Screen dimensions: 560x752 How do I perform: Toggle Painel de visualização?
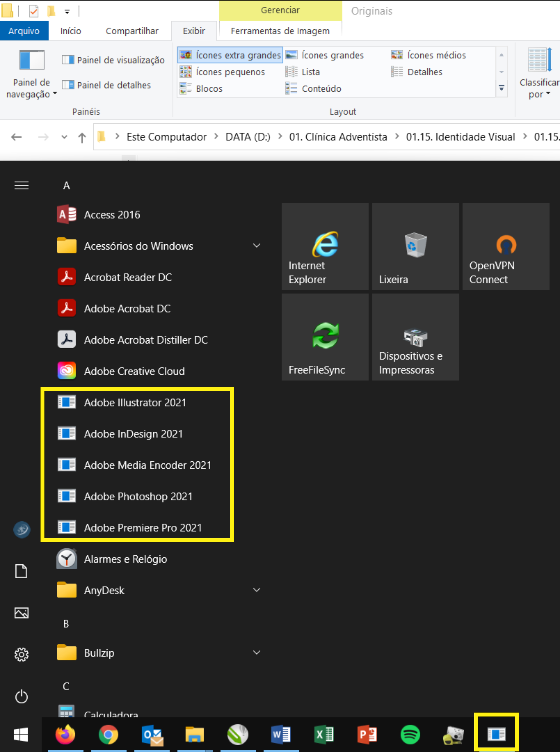click(113, 60)
